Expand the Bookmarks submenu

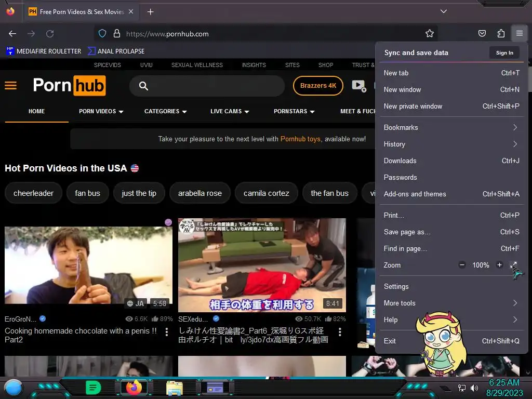pos(451,128)
